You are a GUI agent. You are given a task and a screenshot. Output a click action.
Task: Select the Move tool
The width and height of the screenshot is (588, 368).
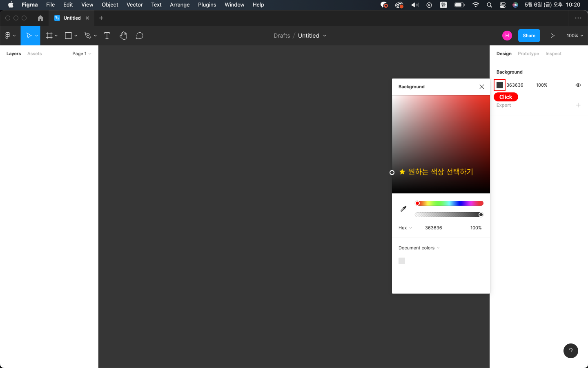pos(29,36)
